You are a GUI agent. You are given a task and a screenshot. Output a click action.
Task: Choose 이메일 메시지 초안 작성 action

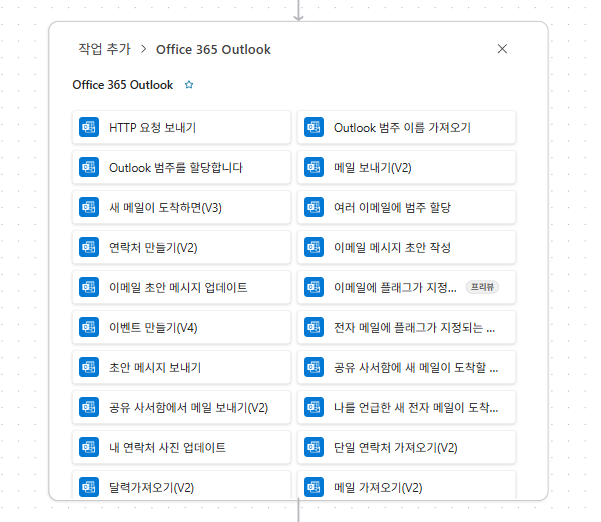406,247
